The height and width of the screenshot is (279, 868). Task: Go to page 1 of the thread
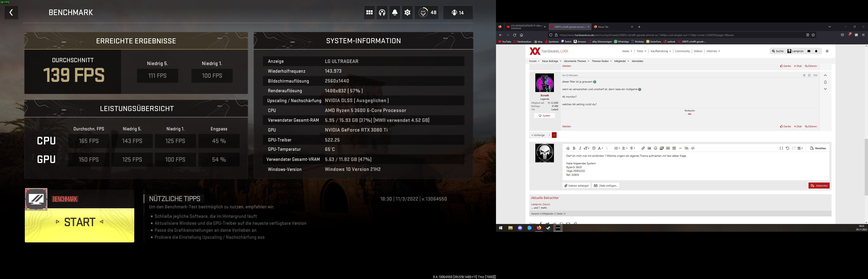pos(549,135)
